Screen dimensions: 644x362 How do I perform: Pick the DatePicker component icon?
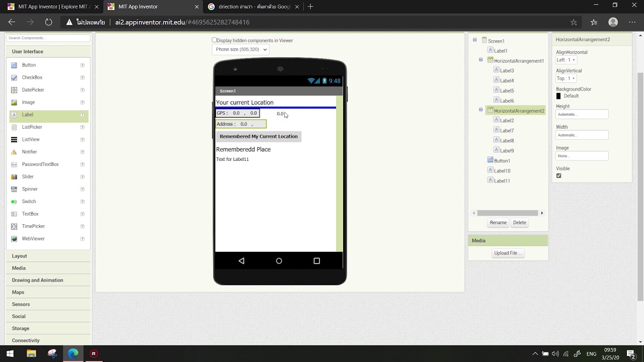point(14,90)
